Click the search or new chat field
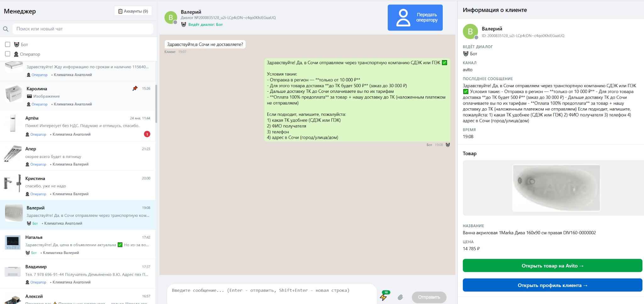 [83, 29]
